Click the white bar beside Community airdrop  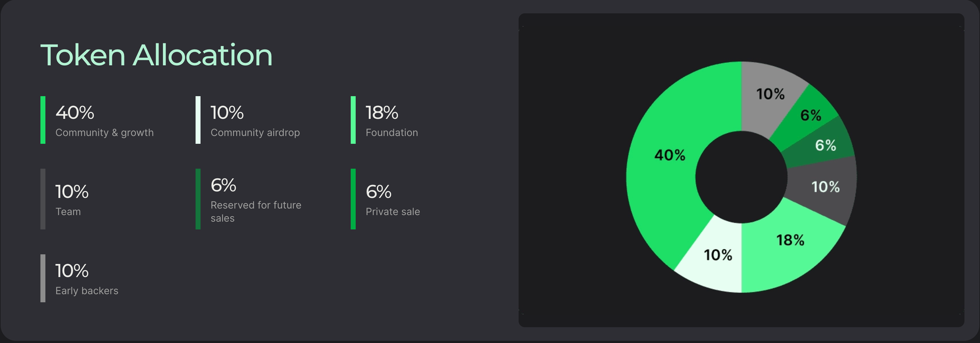pyautogui.click(x=198, y=120)
